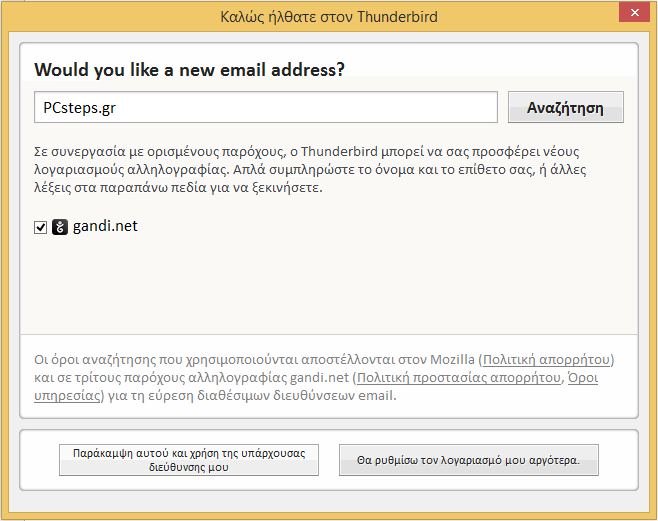Open Mozilla's Πολιτική απορρήτου link
The height and width of the screenshot is (521, 658).
click(546, 360)
